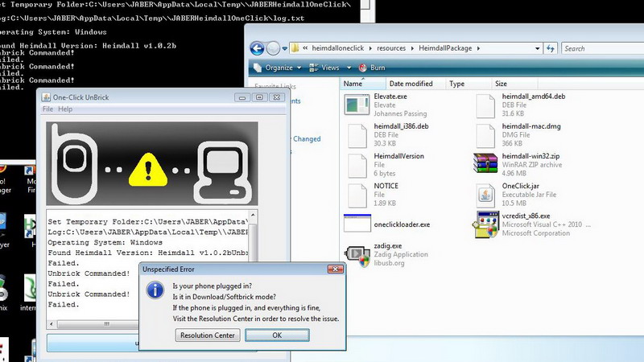Click the Burn disc icon in toolbar
Screen dimensions: 644x362
[x=362, y=68]
